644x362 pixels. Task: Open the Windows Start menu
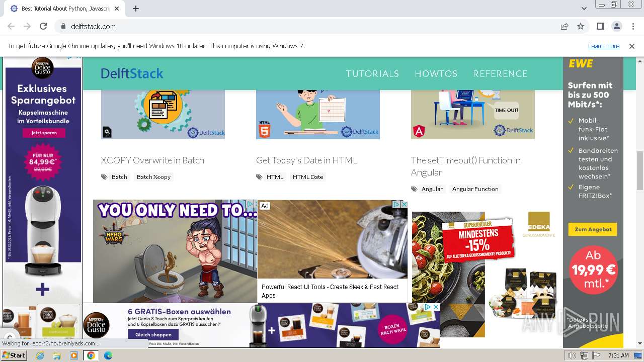[x=14, y=355]
